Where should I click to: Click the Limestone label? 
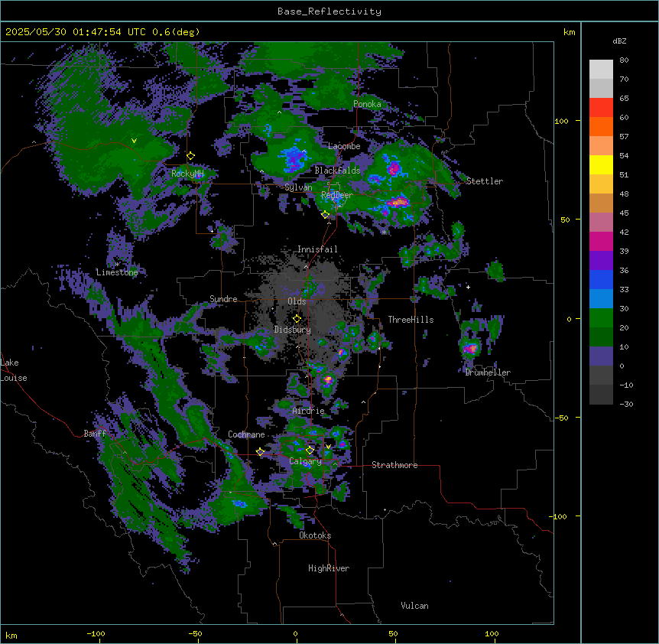[117, 272]
